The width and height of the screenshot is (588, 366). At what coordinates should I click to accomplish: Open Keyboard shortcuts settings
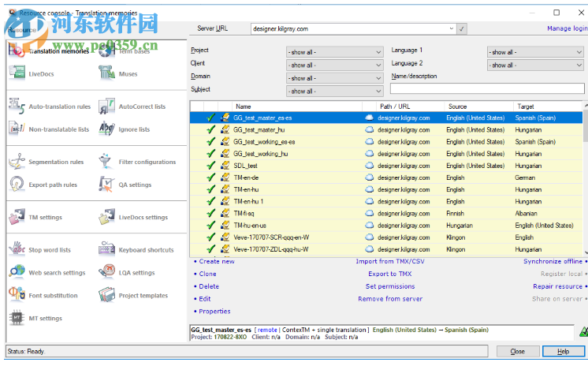coord(146,250)
